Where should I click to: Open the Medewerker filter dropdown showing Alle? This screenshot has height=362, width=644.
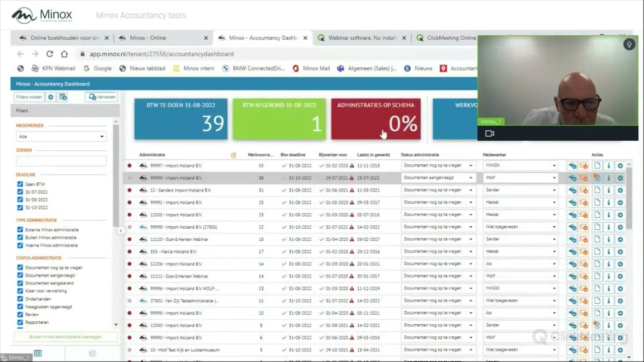(61, 136)
